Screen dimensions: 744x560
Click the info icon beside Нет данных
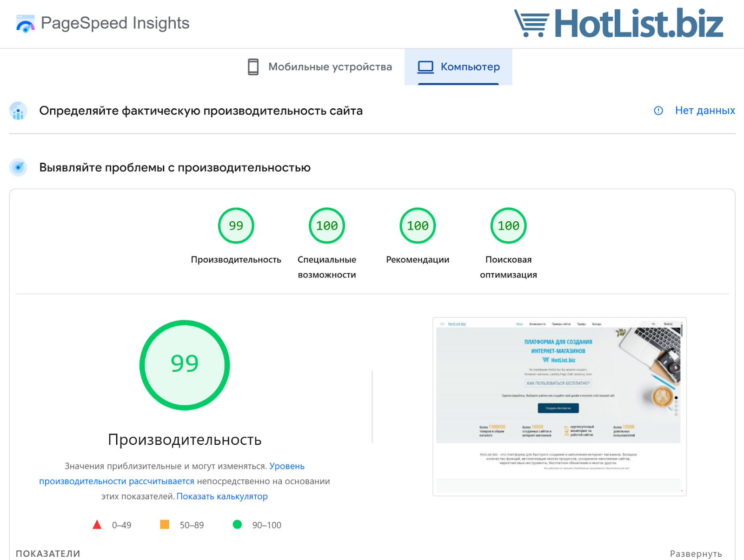coord(658,111)
